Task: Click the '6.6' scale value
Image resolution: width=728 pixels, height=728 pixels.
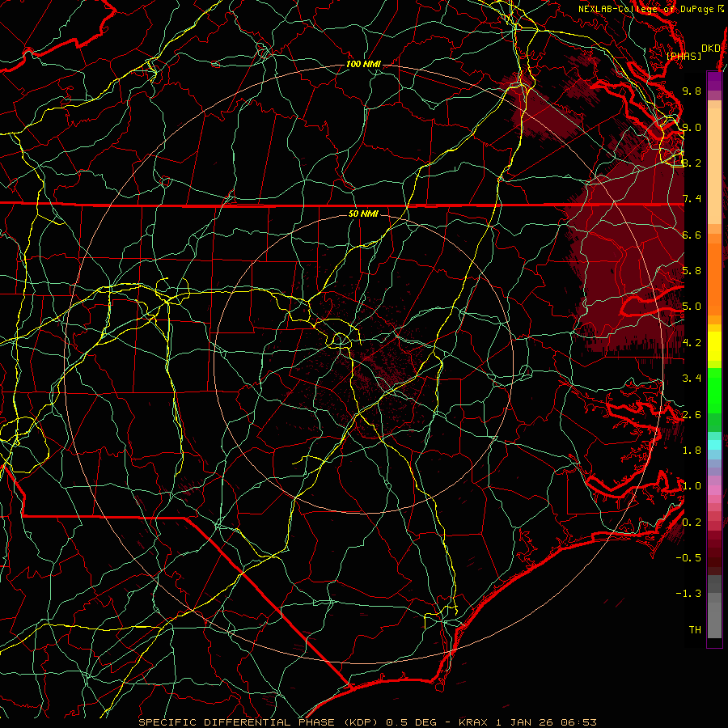Action: (692, 235)
